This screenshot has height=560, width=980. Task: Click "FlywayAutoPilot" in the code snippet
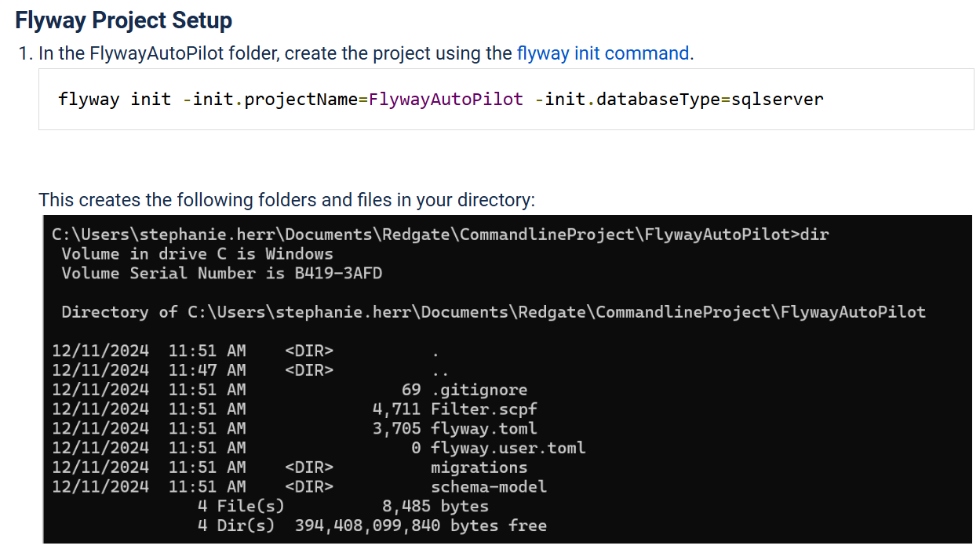point(446,100)
